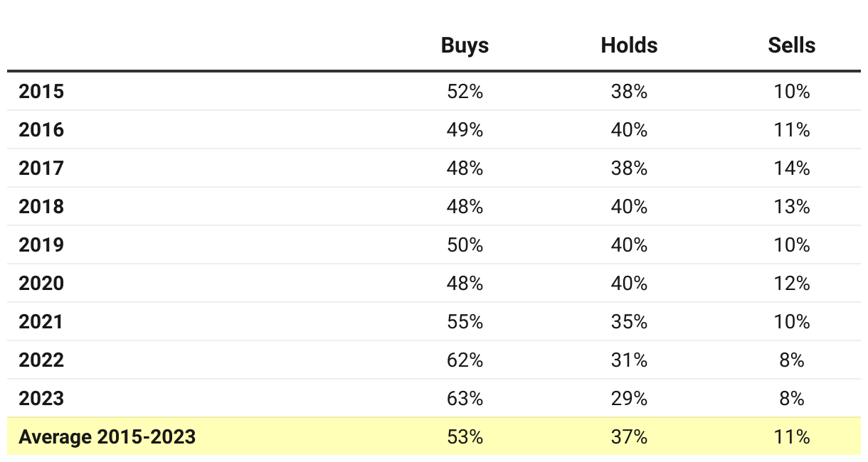Select the 2020 row label

[x=41, y=284]
